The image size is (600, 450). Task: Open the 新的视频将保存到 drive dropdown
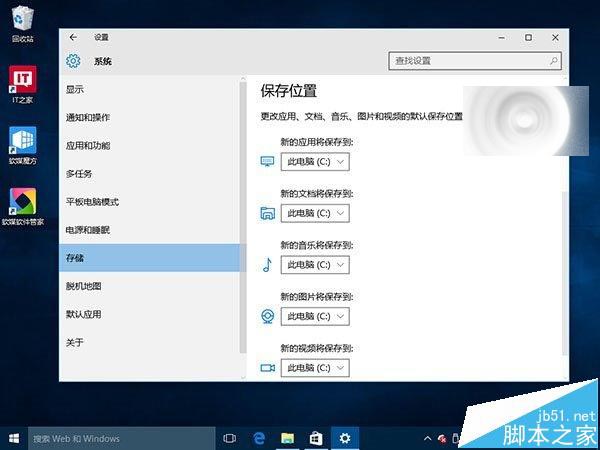point(315,368)
